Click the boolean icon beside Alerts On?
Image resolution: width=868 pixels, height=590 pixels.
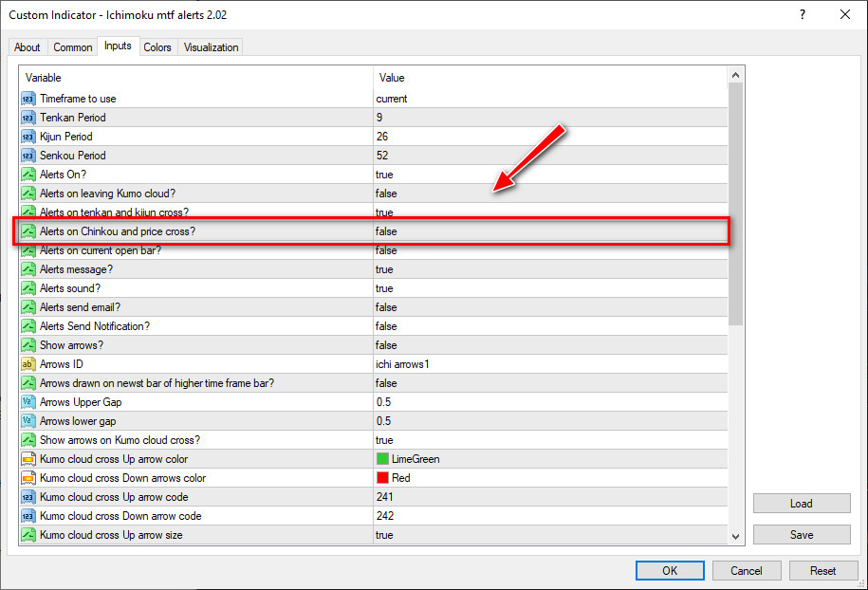(28, 175)
